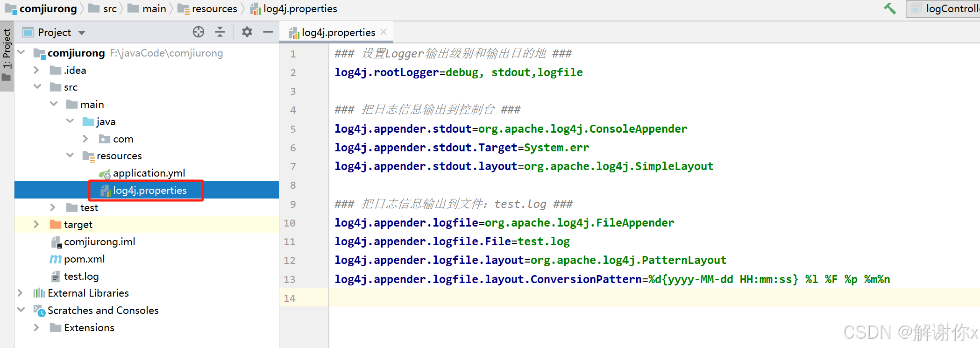The image size is (980, 348).
Task: Click main in the breadcrumb bar
Action: [x=154, y=8]
